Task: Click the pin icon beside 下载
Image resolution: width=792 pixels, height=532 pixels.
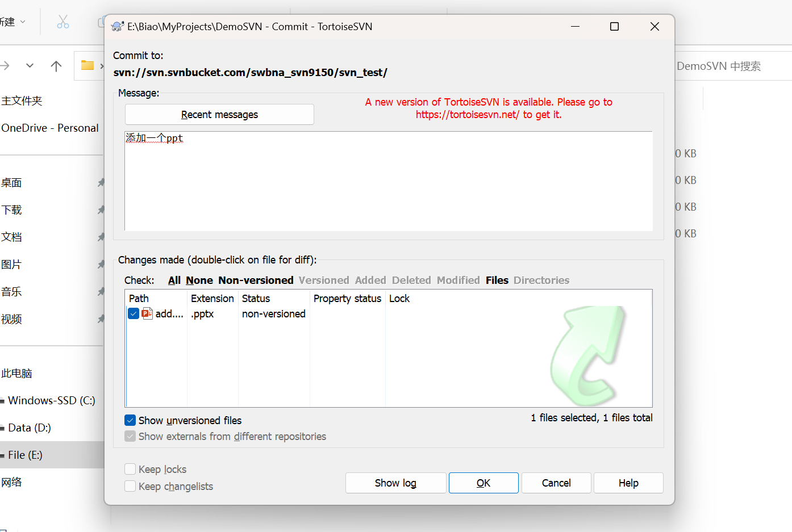Action: [x=101, y=210]
